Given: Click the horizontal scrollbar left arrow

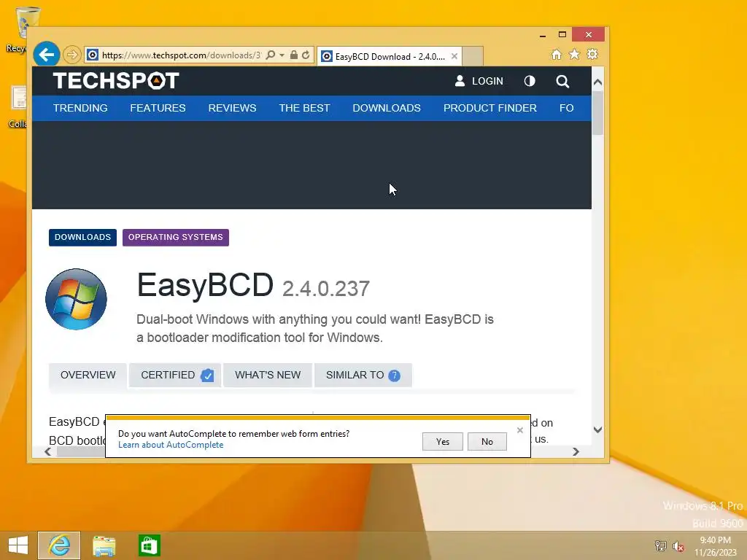Looking at the screenshot, I should click(47, 451).
